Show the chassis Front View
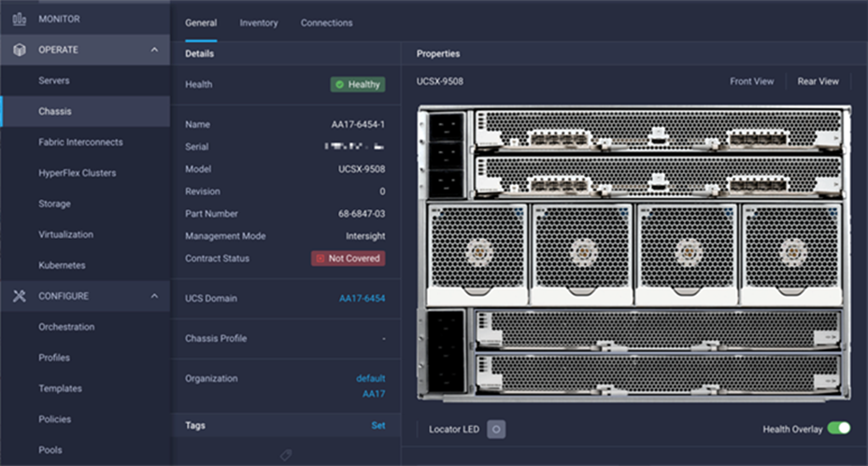 pos(751,81)
